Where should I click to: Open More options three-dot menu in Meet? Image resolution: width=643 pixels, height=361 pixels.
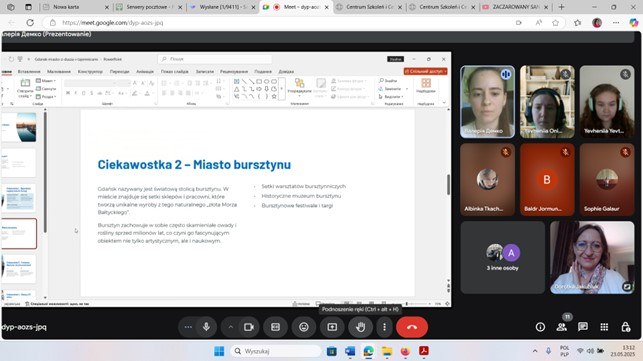pyautogui.click(x=384, y=327)
